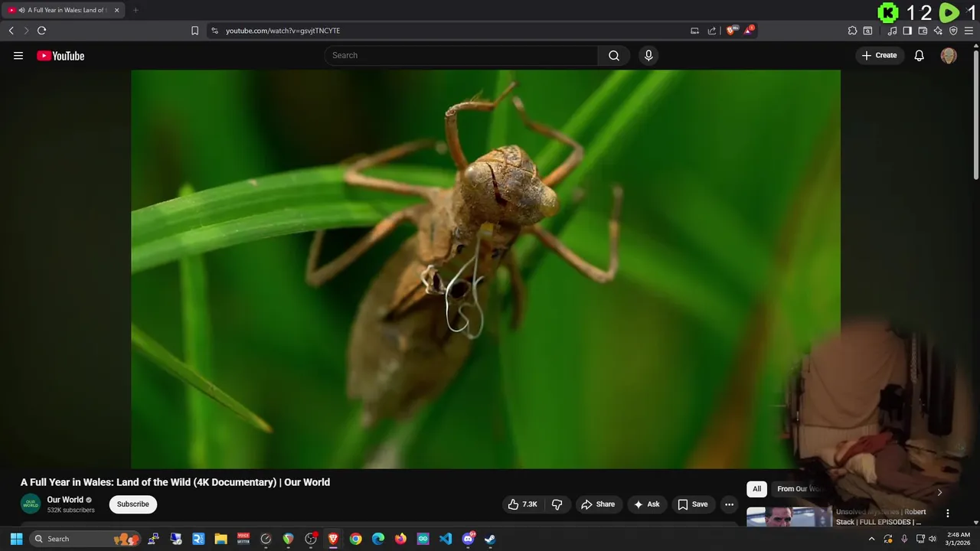Open the browser extensions puzzle icon
Image resolution: width=980 pixels, height=551 pixels.
(x=852, y=31)
